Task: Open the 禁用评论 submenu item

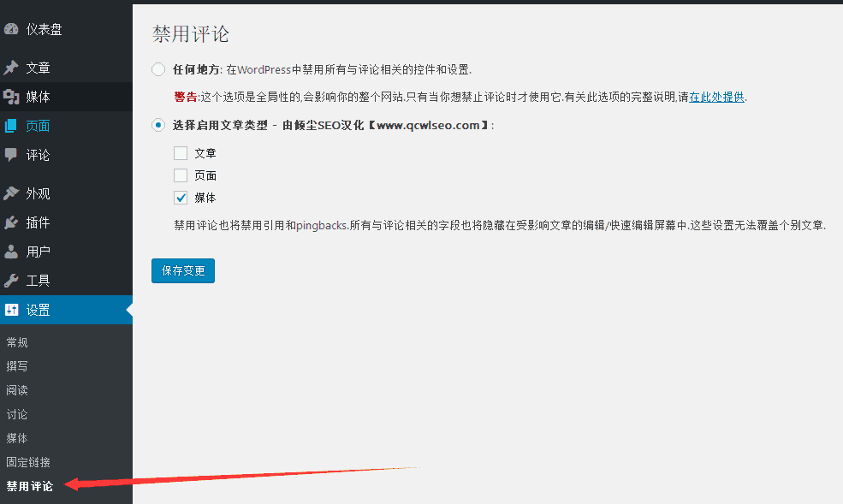Action: pyautogui.click(x=30, y=486)
